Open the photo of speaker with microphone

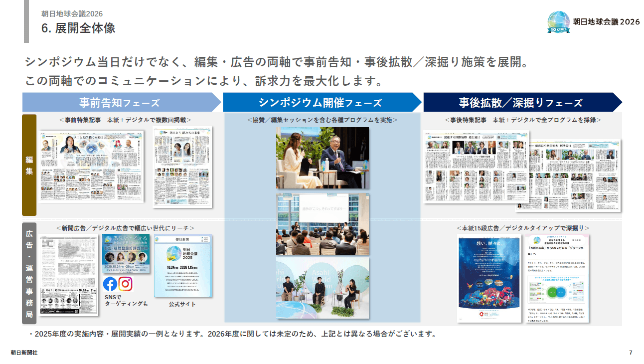click(x=322, y=158)
